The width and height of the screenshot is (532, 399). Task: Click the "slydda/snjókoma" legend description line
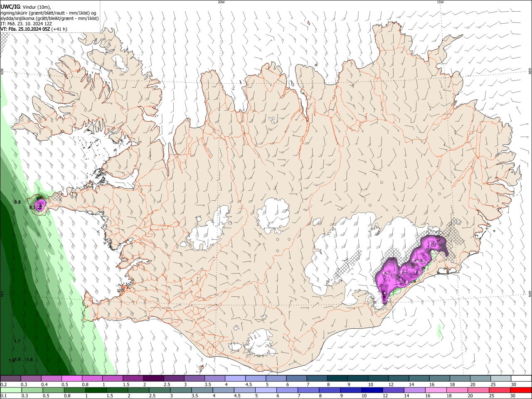[x=49, y=18]
